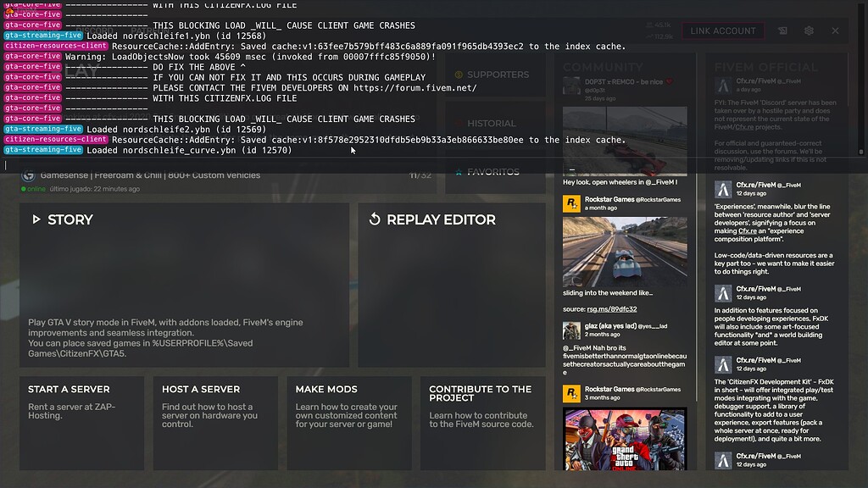This screenshot has height=488, width=868.
Task: Click D0P3T x REMCO avatar in Community
Action: [x=571, y=86]
